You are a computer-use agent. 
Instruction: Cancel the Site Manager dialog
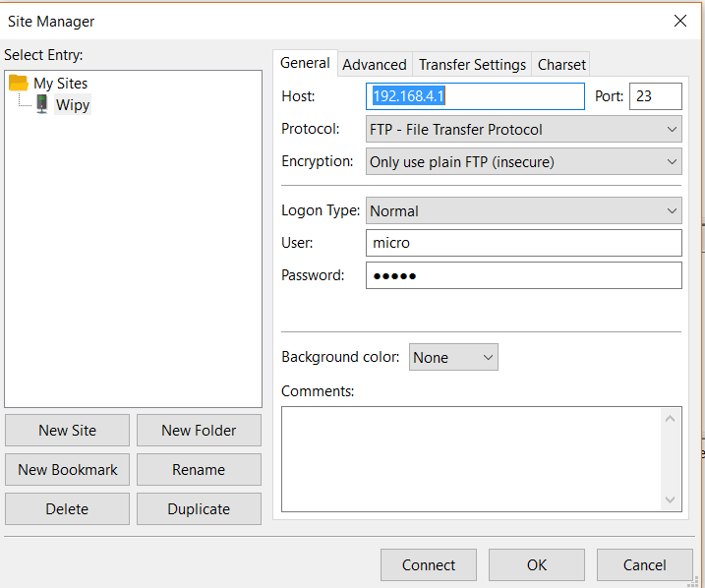point(644,564)
